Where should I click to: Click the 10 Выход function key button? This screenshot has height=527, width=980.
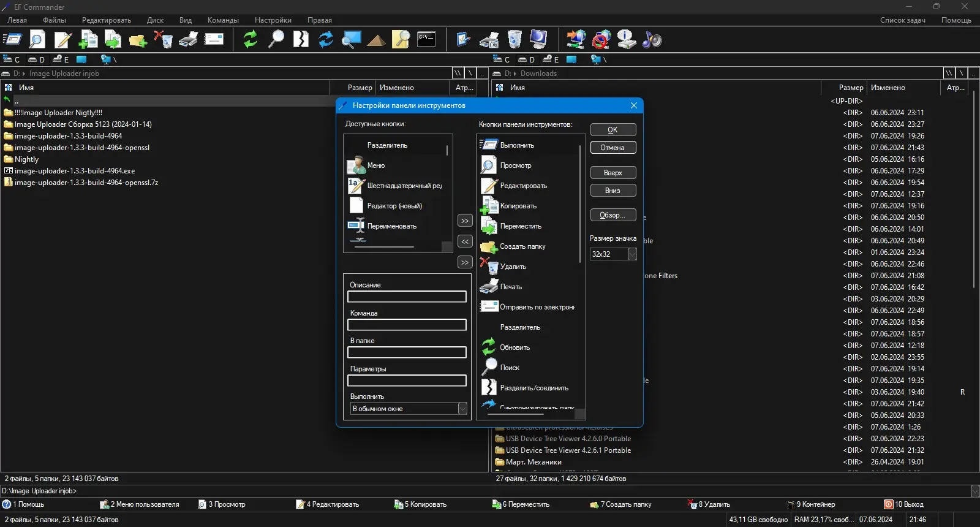tap(904, 504)
